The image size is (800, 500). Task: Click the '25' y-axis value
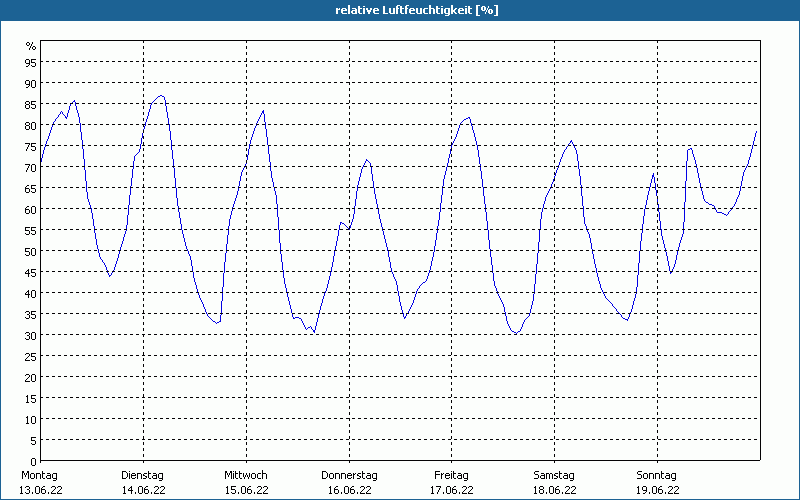tap(31, 357)
